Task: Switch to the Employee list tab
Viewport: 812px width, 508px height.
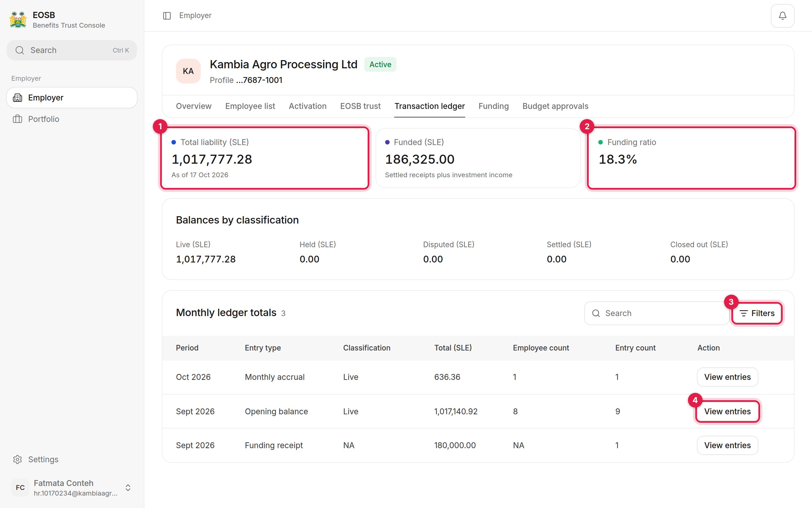Action: [250, 106]
